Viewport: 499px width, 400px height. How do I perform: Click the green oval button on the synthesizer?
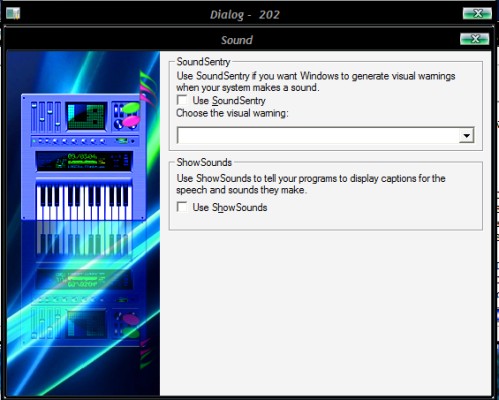131,108
